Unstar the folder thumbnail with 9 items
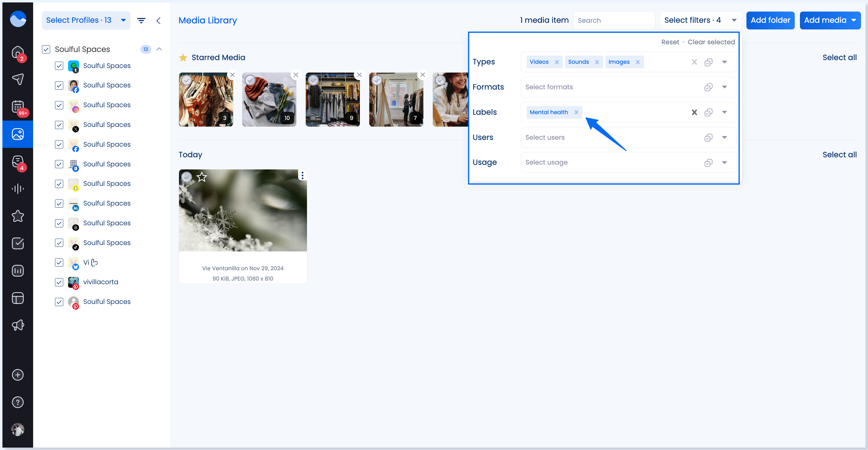 click(x=359, y=75)
